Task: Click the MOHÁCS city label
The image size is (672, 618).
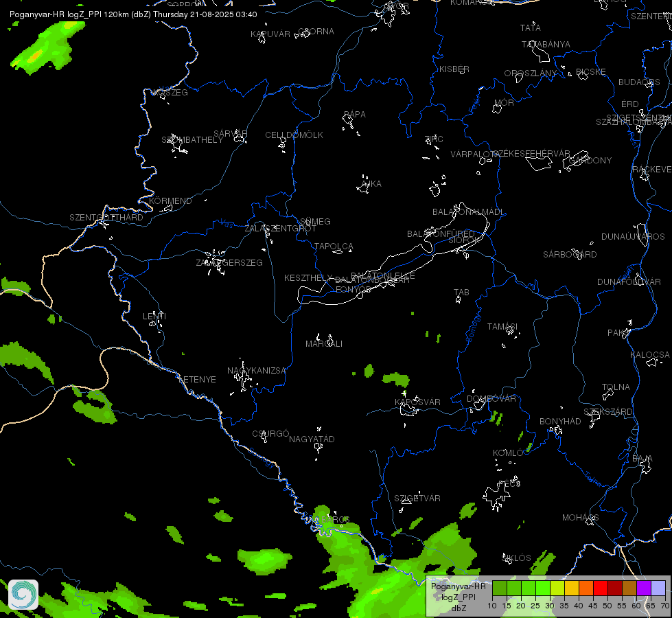Action: coord(580,518)
